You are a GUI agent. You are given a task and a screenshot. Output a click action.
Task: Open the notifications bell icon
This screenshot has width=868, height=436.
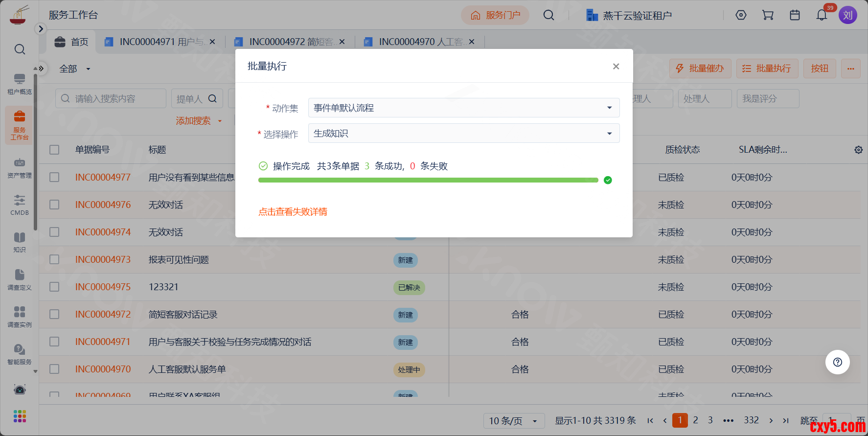(822, 15)
